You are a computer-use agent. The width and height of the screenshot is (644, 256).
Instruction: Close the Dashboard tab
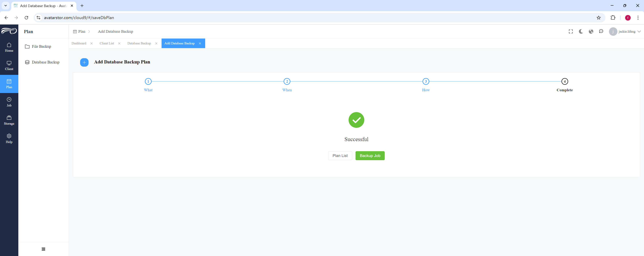tap(92, 43)
